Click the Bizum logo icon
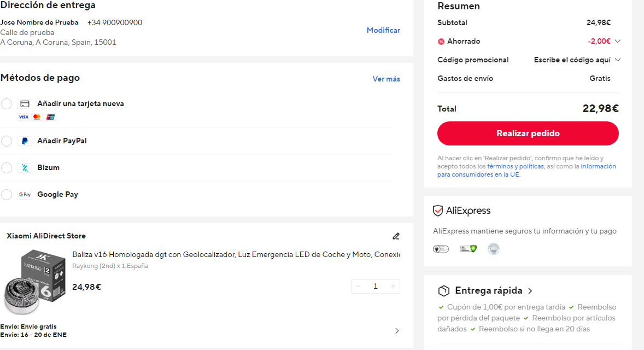This screenshot has height=350, width=644. [x=25, y=167]
